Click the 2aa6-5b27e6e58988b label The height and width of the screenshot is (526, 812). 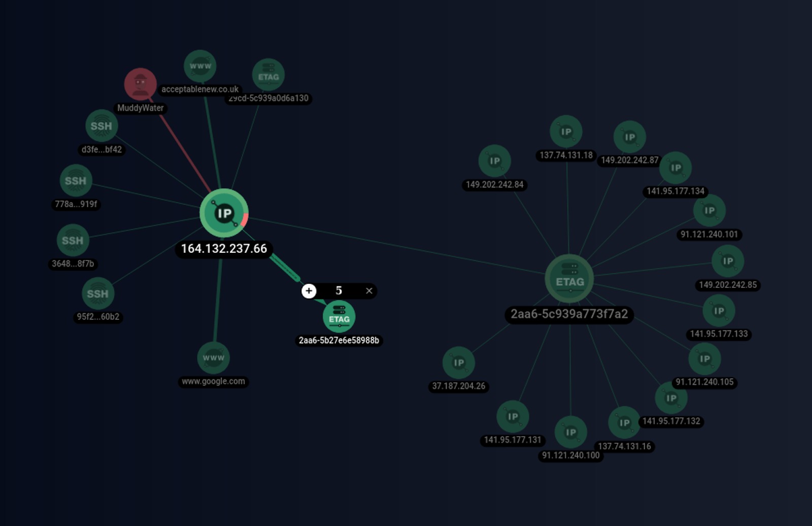[x=339, y=340]
